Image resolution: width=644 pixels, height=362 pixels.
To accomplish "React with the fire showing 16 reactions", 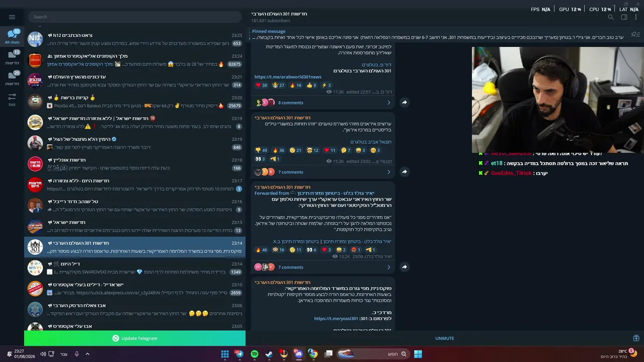I will (x=295, y=85).
